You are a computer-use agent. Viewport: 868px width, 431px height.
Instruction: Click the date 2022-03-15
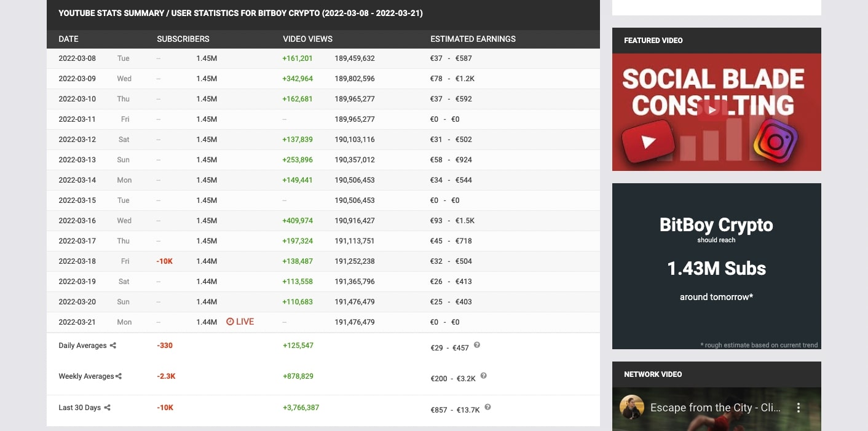[x=77, y=200]
